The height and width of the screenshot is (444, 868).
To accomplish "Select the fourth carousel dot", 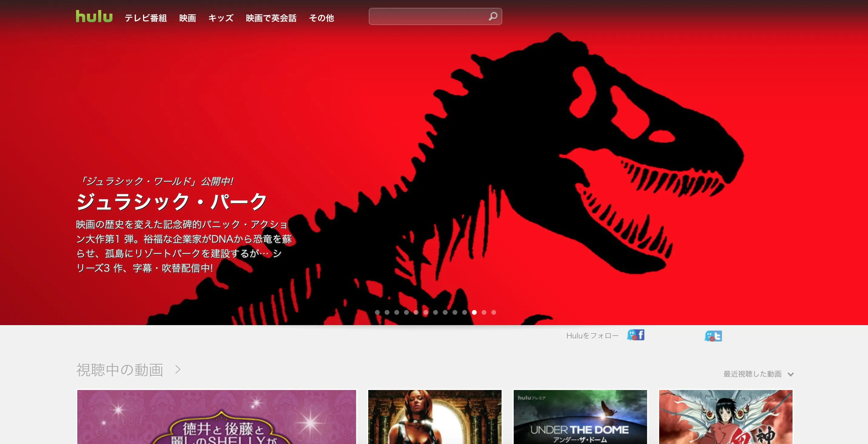I will (x=406, y=312).
